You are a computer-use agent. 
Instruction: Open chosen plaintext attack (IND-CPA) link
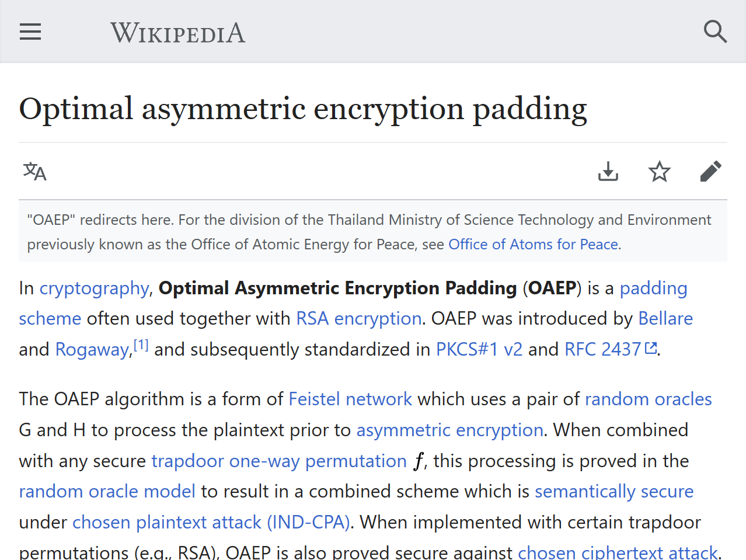click(x=211, y=522)
